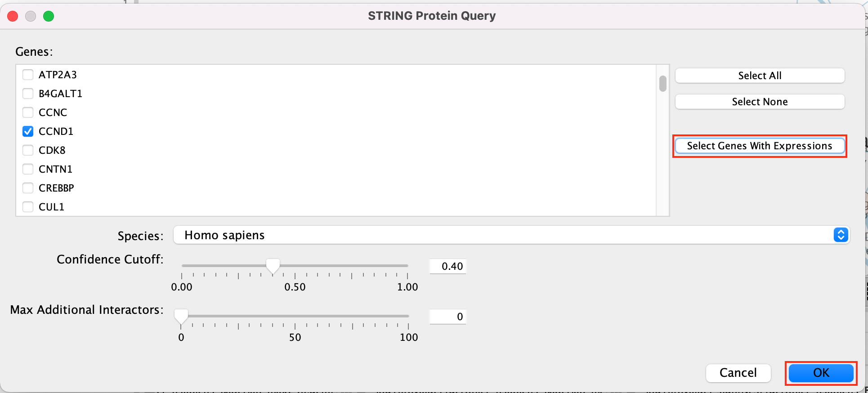
Task: Click the Confidence Cutoff slider handle
Action: tap(273, 266)
